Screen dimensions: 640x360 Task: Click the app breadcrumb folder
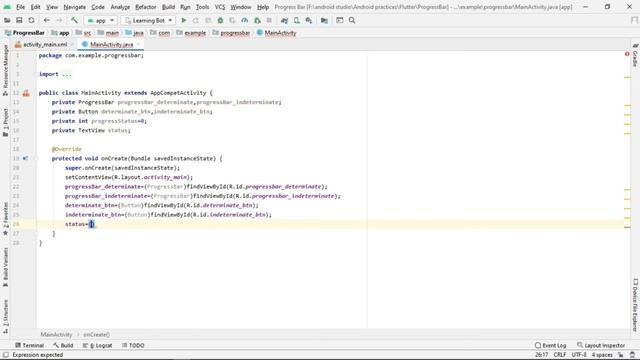tap(60, 33)
